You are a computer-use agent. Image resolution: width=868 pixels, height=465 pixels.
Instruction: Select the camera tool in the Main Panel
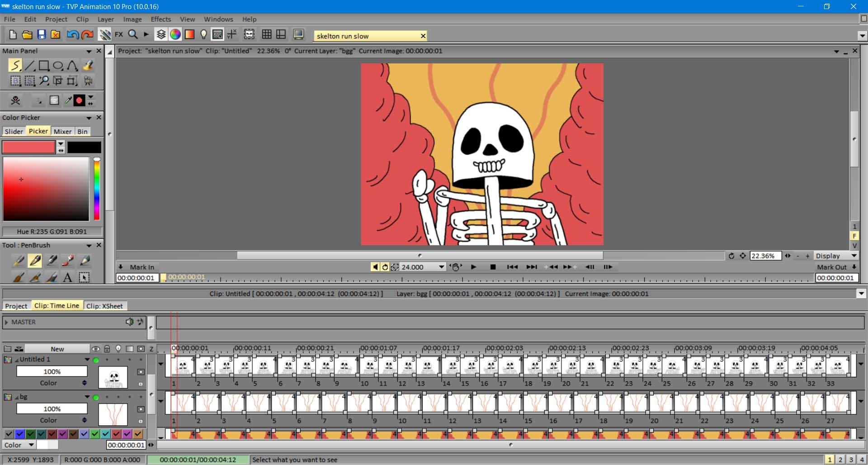pyautogui.click(x=88, y=81)
